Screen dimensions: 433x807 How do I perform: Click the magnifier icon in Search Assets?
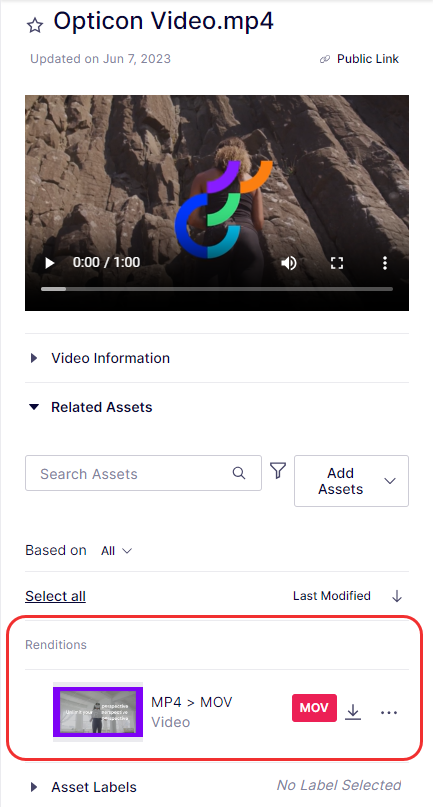(x=239, y=473)
